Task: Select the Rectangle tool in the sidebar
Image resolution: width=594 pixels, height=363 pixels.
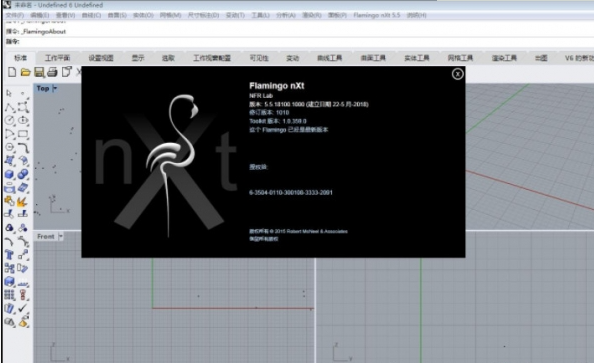Action: (23, 134)
